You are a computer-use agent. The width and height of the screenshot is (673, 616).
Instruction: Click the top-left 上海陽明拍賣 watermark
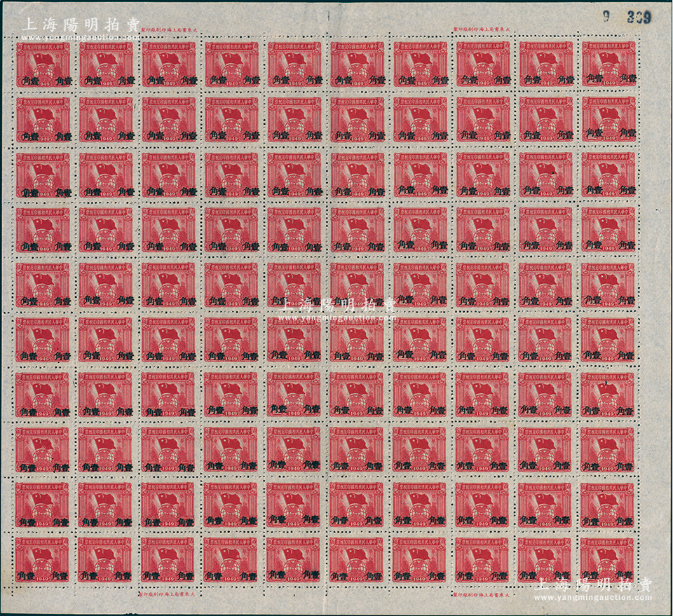click(79, 26)
